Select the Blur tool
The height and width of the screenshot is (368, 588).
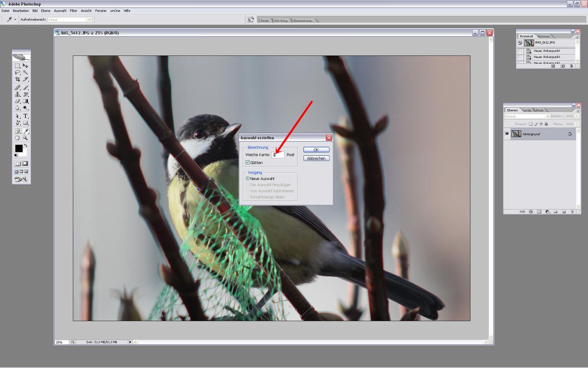click(17, 107)
